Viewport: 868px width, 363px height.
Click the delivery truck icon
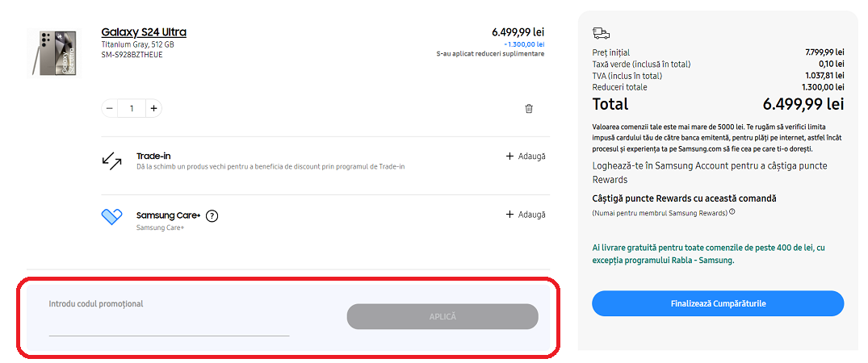pyautogui.click(x=601, y=33)
